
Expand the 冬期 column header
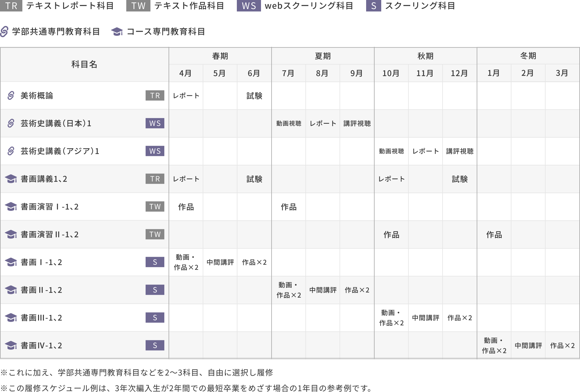point(528,56)
